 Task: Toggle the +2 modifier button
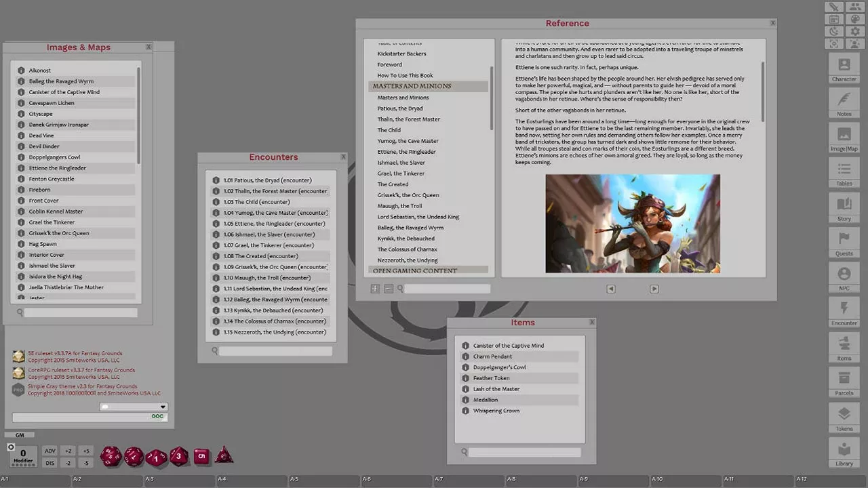tap(68, 451)
